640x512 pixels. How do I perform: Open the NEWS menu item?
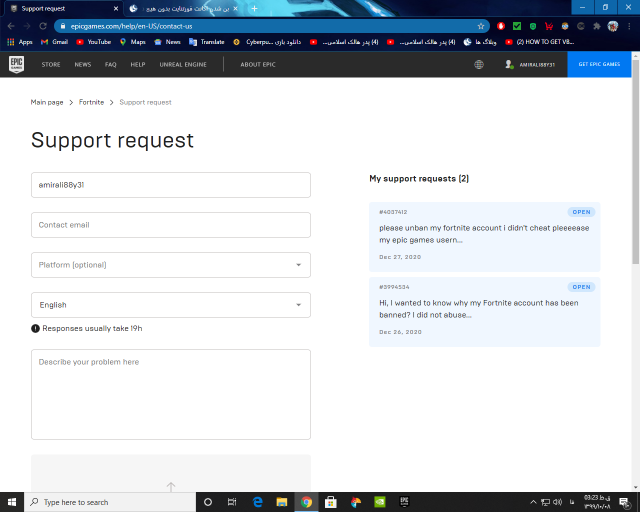82,65
